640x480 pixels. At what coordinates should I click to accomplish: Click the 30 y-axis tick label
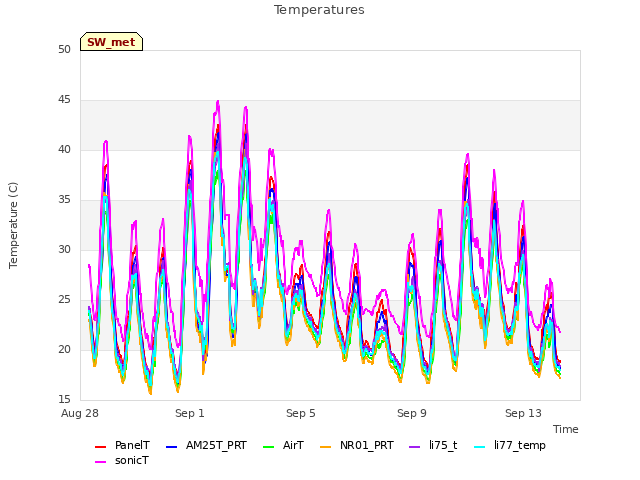tap(64, 250)
